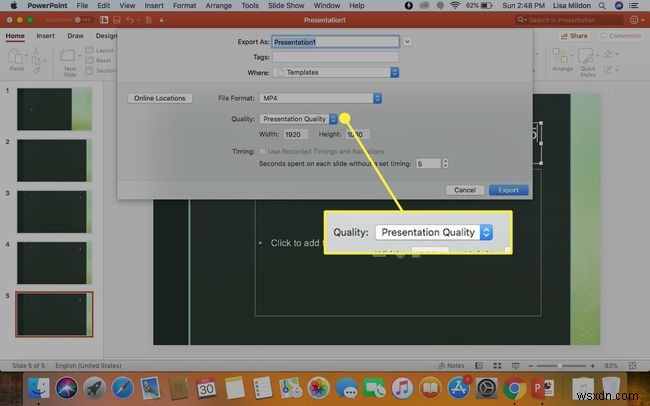
Task: Click the zoom out minus icon
Action: (531, 366)
